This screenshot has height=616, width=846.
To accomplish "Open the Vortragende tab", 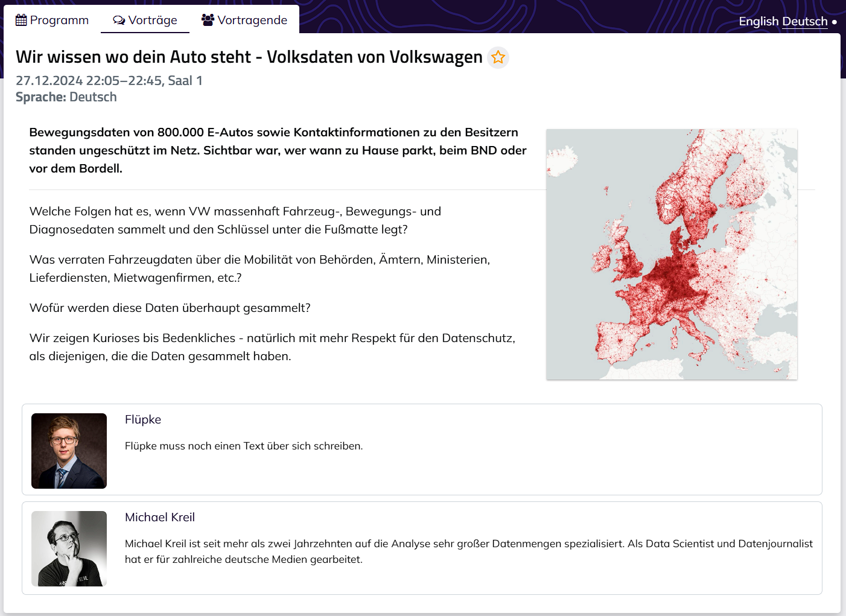I will (x=244, y=20).
